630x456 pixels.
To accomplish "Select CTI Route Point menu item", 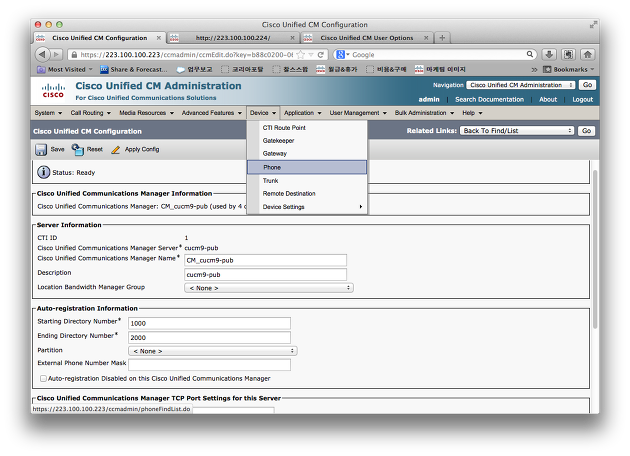I will click(x=307, y=128).
